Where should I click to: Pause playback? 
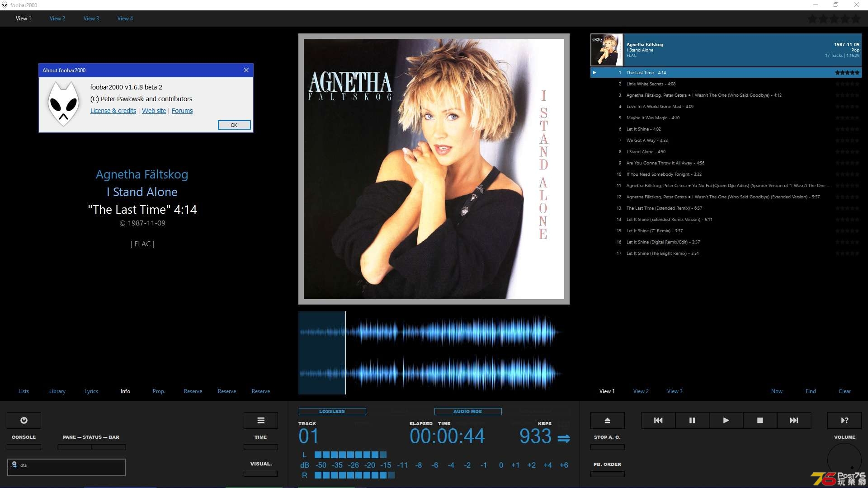coord(692,420)
